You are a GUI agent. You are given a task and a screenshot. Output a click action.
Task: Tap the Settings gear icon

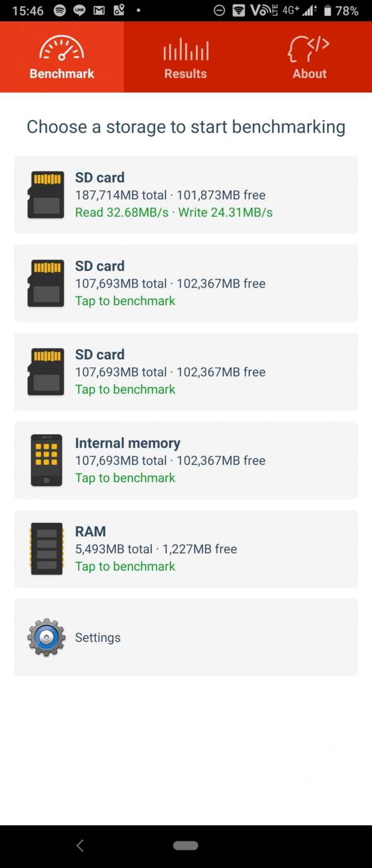(x=46, y=637)
